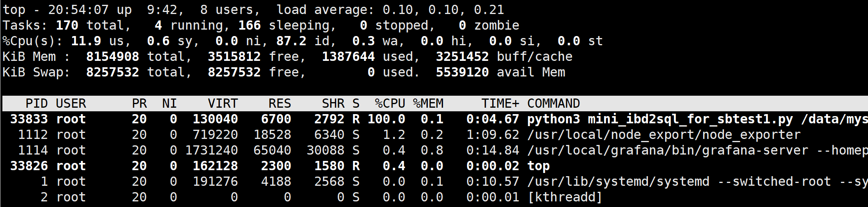Click the 1387644 used memory value
The image size is (868, 207).
click(348, 56)
